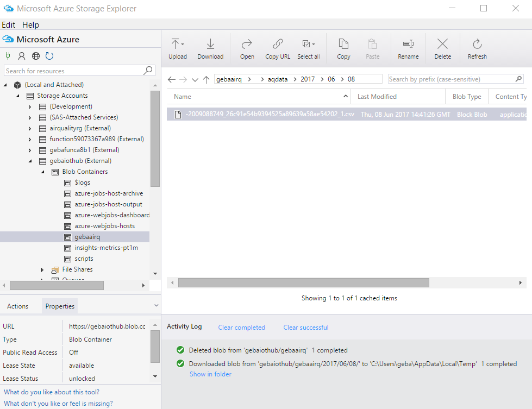The height and width of the screenshot is (409, 532).
Task: Click the Select all toolbar button
Action: pos(308,48)
